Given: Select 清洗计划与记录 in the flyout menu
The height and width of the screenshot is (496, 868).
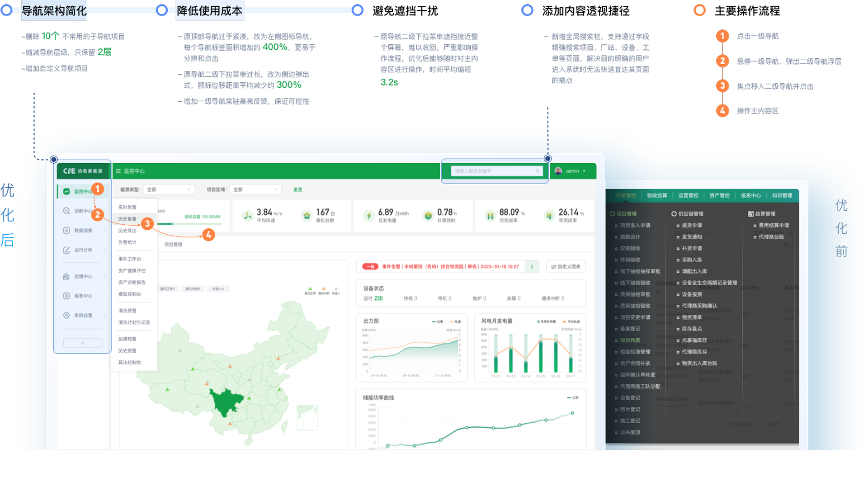Looking at the screenshot, I should [x=134, y=322].
